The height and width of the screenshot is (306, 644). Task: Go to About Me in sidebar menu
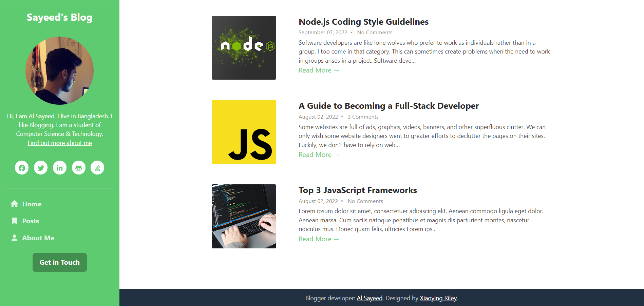[38, 238]
